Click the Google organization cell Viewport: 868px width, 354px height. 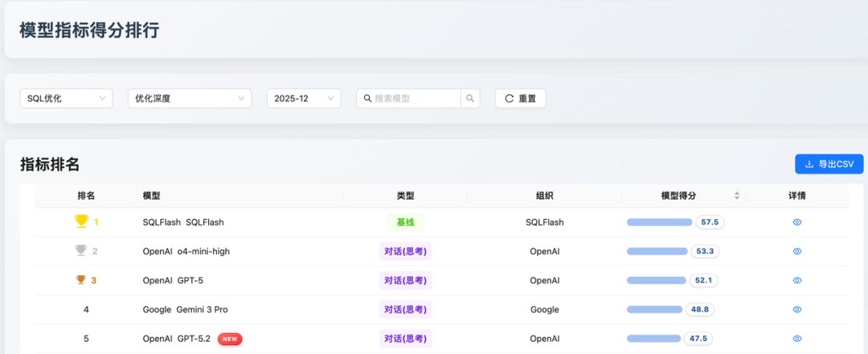coord(545,309)
